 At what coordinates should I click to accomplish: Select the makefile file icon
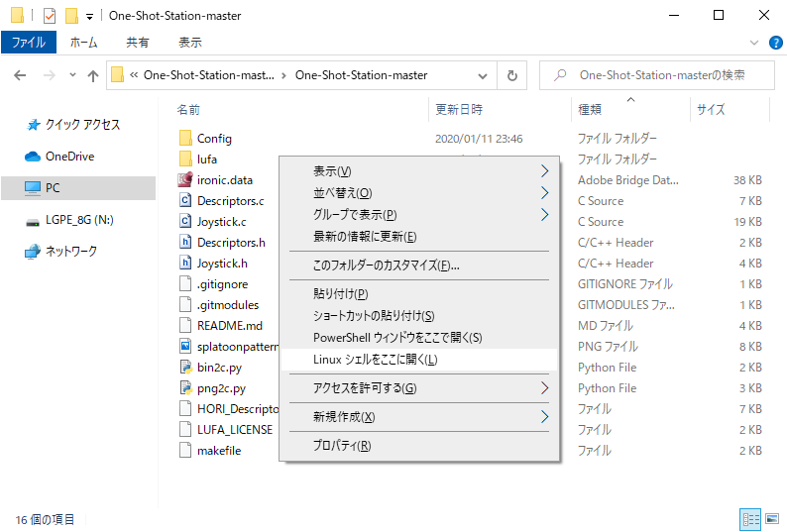point(185,451)
